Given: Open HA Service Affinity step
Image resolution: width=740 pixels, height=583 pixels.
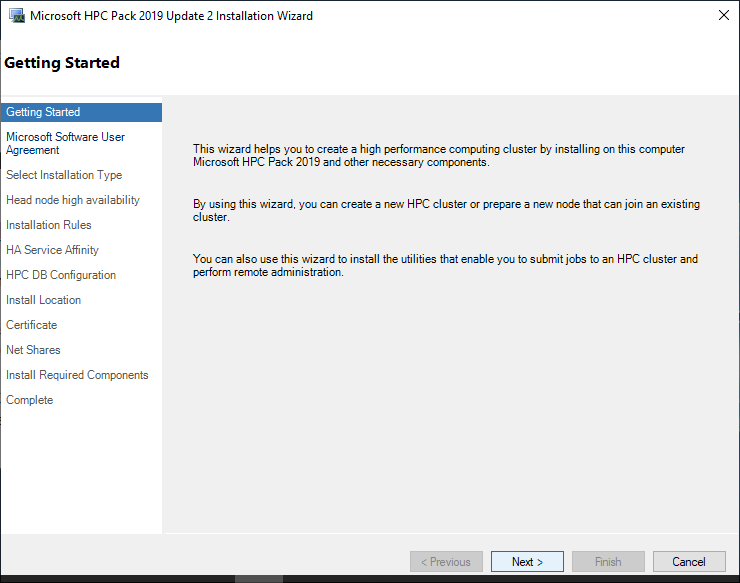Looking at the screenshot, I should tap(52, 250).
